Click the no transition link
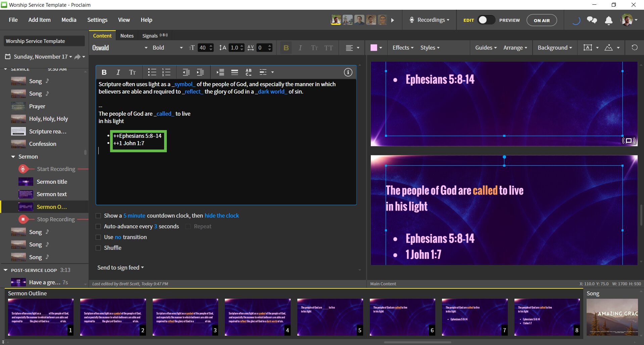 coord(118,237)
